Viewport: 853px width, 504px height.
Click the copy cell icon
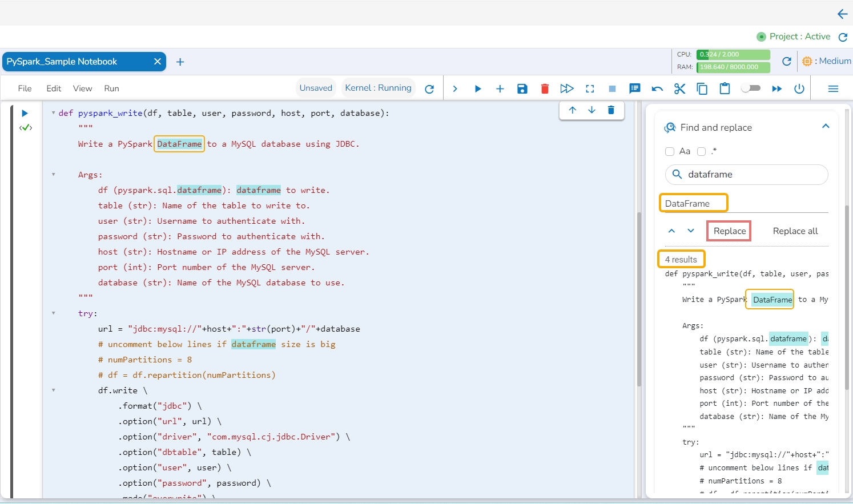tap(702, 88)
